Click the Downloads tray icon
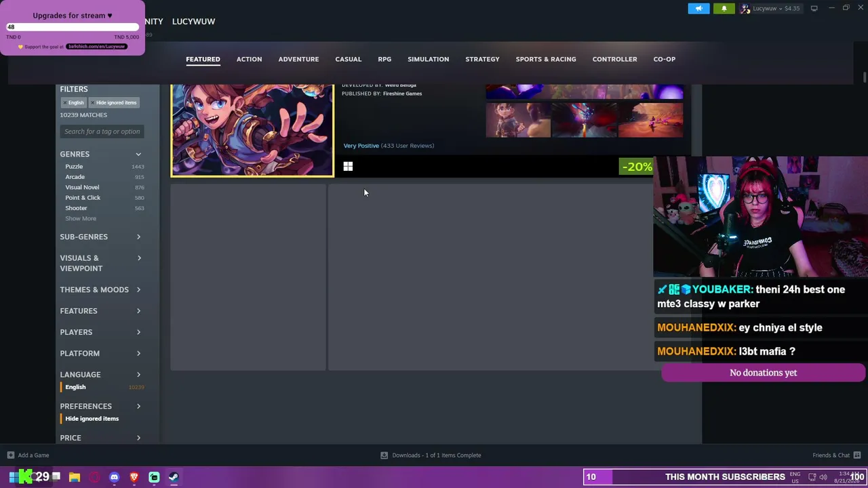Image resolution: width=868 pixels, height=488 pixels. click(x=384, y=455)
